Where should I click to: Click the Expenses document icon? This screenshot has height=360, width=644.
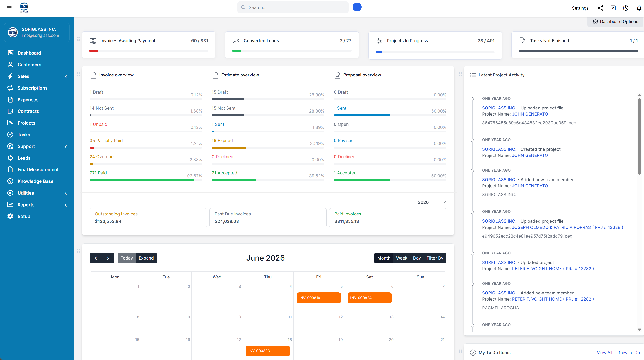[x=10, y=100]
